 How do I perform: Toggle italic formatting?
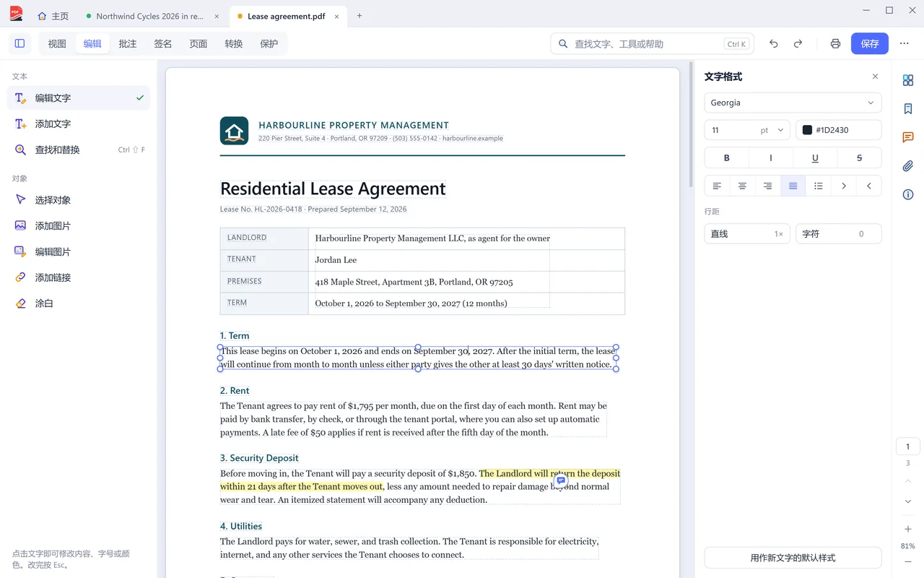point(771,158)
